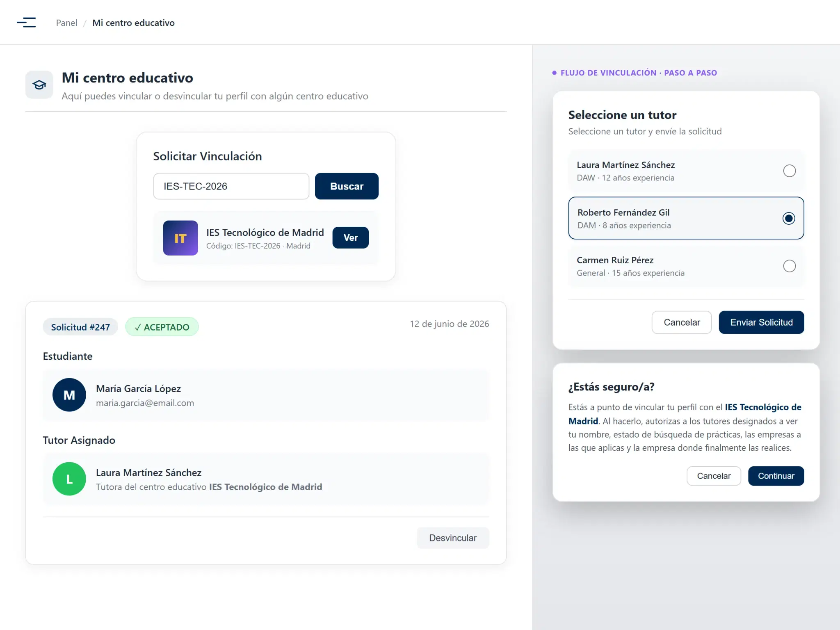Click the ACEPTADO status badge
840x630 pixels.
(162, 327)
